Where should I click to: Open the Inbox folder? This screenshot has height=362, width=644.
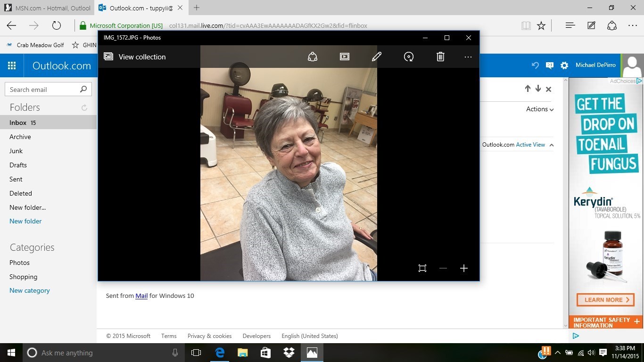coord(18,123)
